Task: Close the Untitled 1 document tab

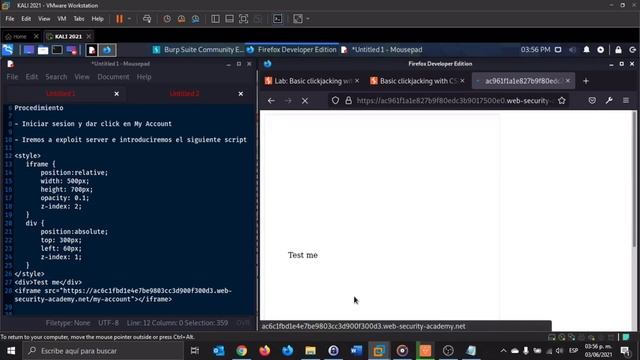Action: pyautogui.click(x=117, y=94)
